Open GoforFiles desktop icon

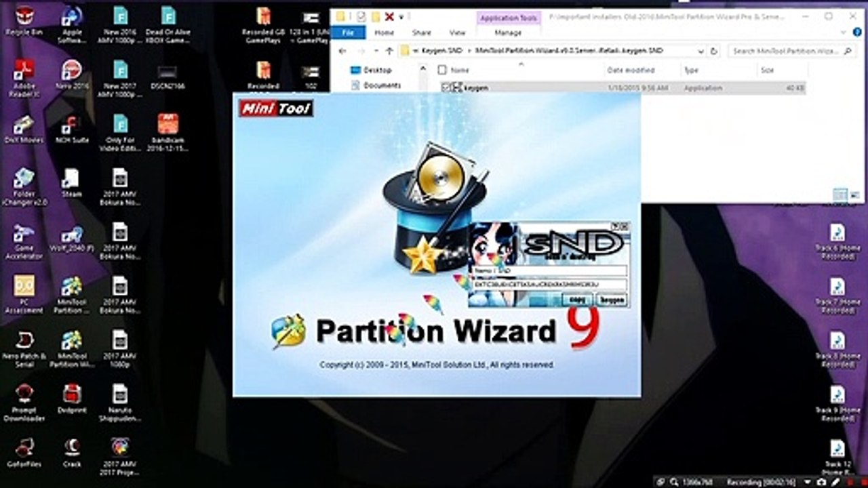pos(24,454)
